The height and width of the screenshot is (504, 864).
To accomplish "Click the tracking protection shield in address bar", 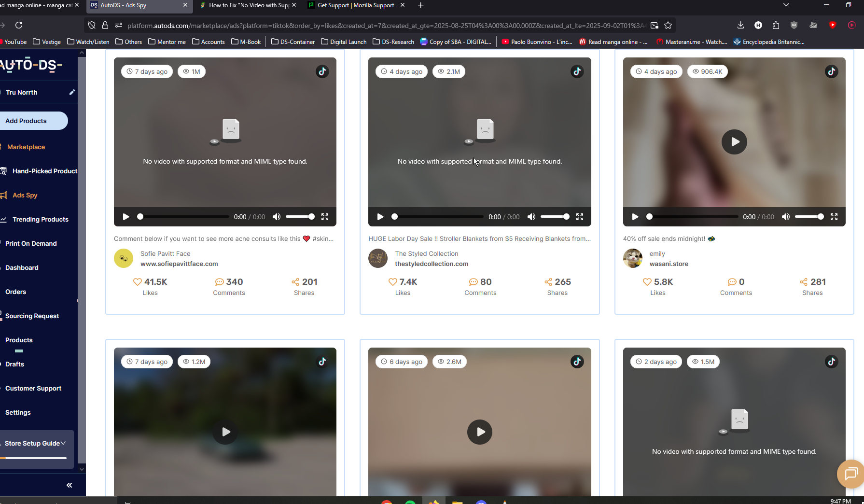I will pos(92,26).
